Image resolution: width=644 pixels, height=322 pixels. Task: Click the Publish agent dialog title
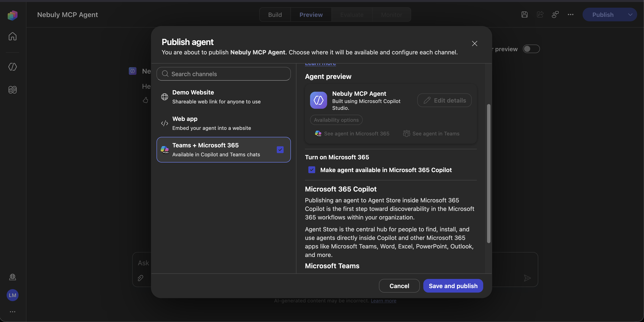coord(187,42)
